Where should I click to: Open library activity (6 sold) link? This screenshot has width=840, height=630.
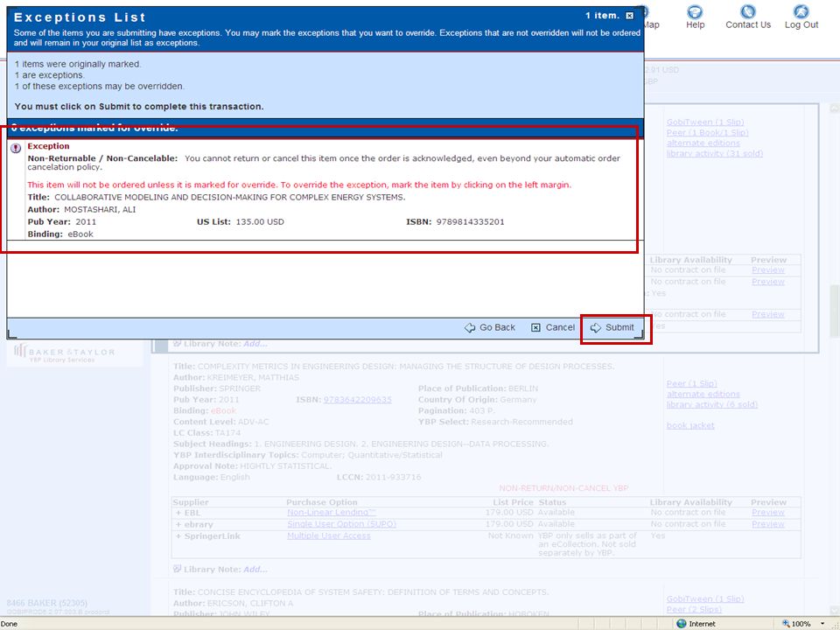[712, 404]
